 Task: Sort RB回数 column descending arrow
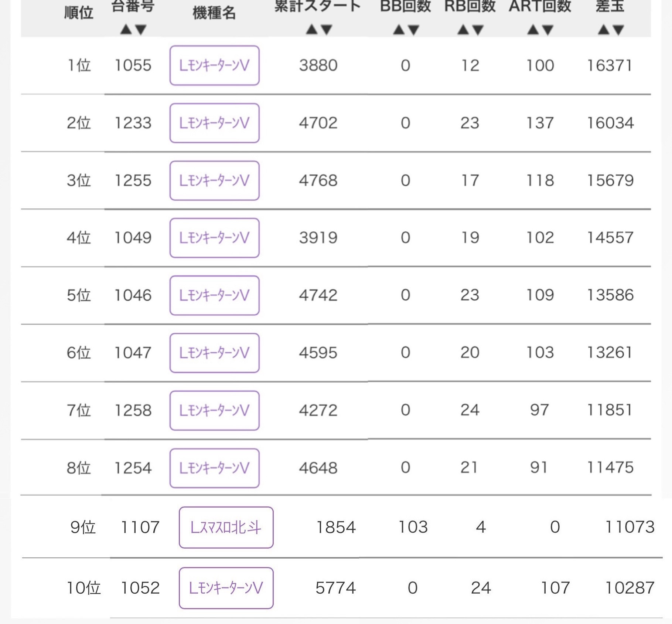click(x=478, y=29)
